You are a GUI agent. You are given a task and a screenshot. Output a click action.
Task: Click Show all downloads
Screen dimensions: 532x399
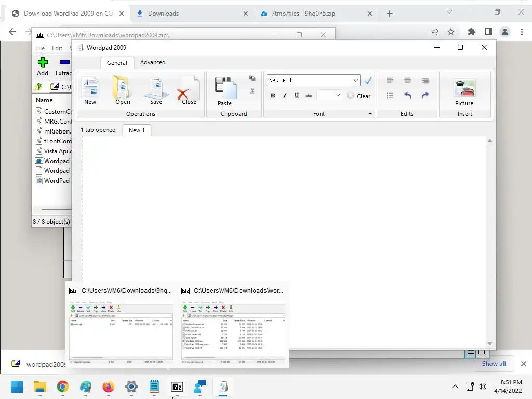tap(494, 364)
